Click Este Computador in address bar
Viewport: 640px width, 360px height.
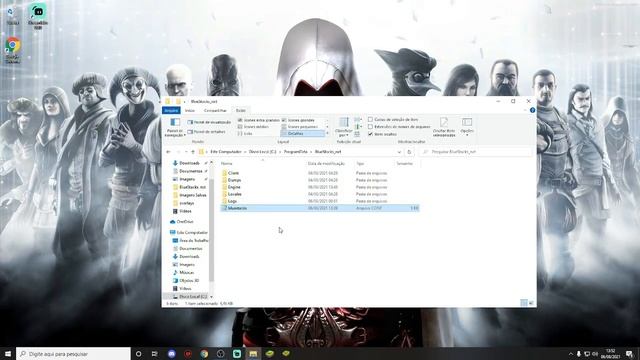[x=226, y=152]
